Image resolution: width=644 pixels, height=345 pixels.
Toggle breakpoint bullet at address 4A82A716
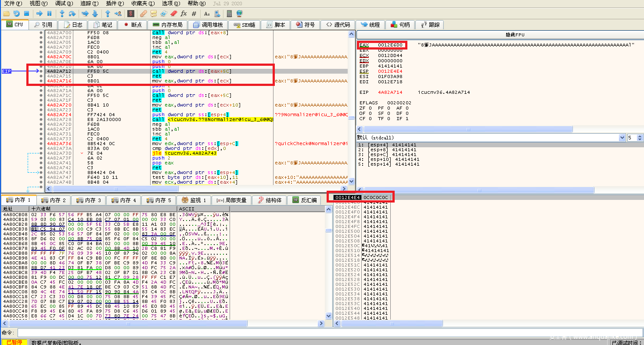(41, 81)
